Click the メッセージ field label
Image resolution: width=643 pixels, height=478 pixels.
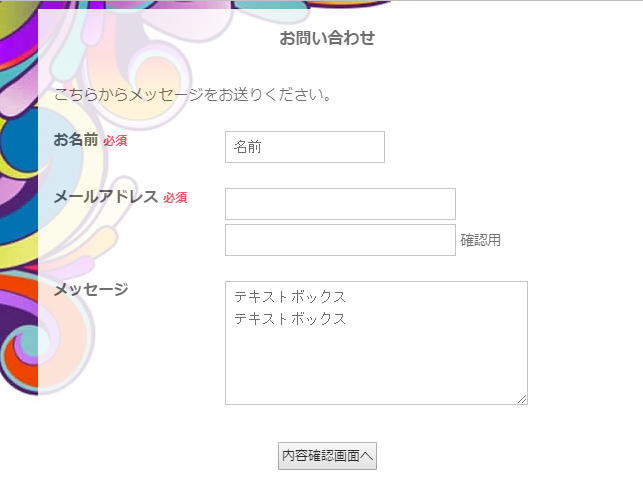(91, 289)
